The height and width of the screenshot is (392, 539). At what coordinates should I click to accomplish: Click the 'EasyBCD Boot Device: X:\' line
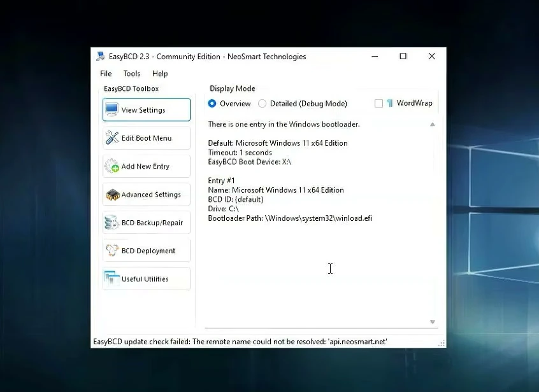[x=250, y=162]
